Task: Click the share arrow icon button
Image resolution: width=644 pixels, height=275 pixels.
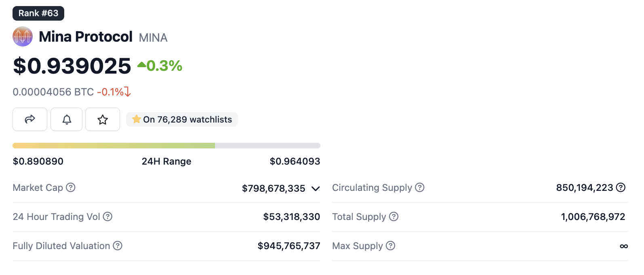Action: tap(30, 119)
